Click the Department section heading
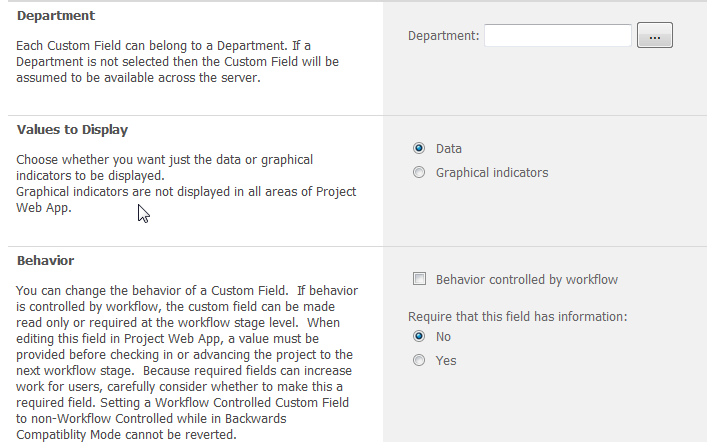Image resolution: width=707 pixels, height=442 pixels. [x=56, y=16]
